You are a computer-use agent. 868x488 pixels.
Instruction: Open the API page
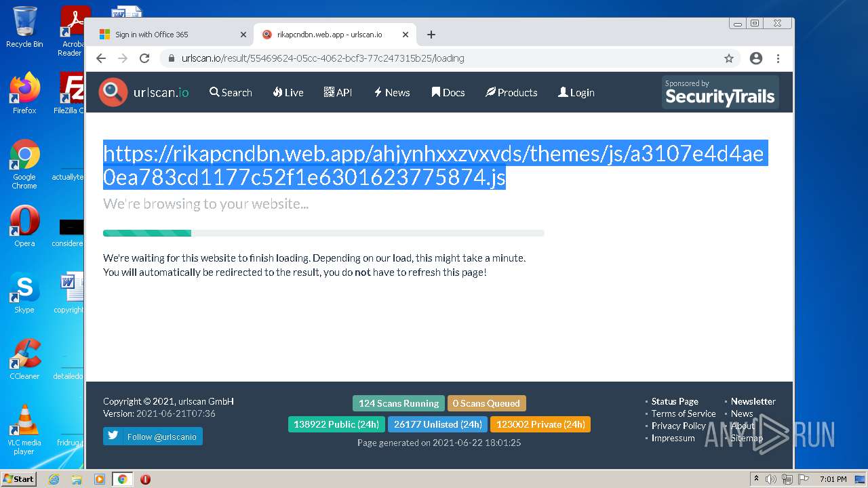[338, 92]
